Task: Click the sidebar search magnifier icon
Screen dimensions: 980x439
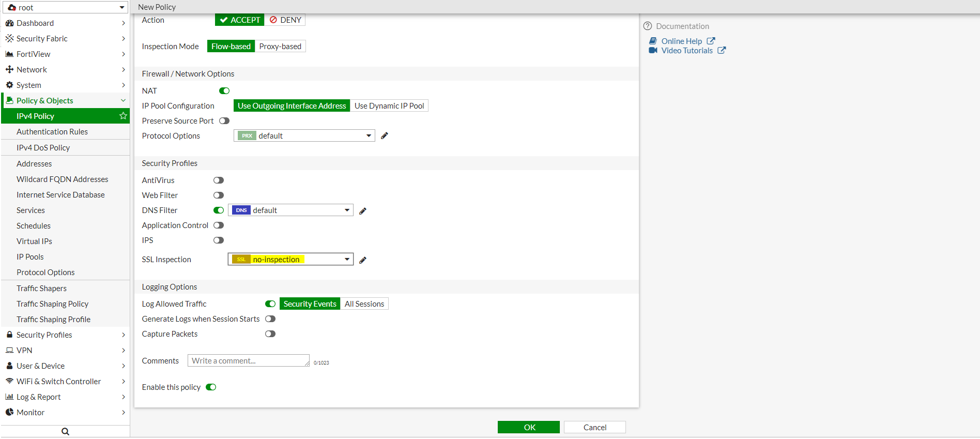Action: [65, 432]
